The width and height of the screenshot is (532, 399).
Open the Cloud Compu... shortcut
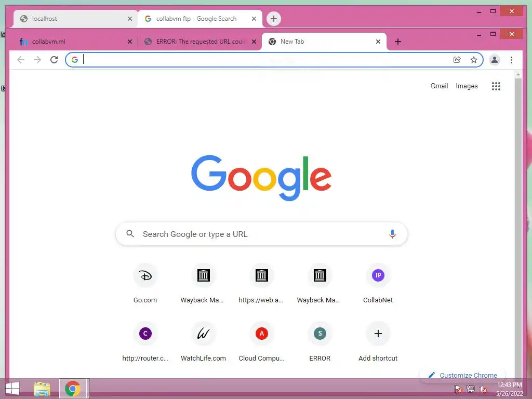tap(261, 343)
